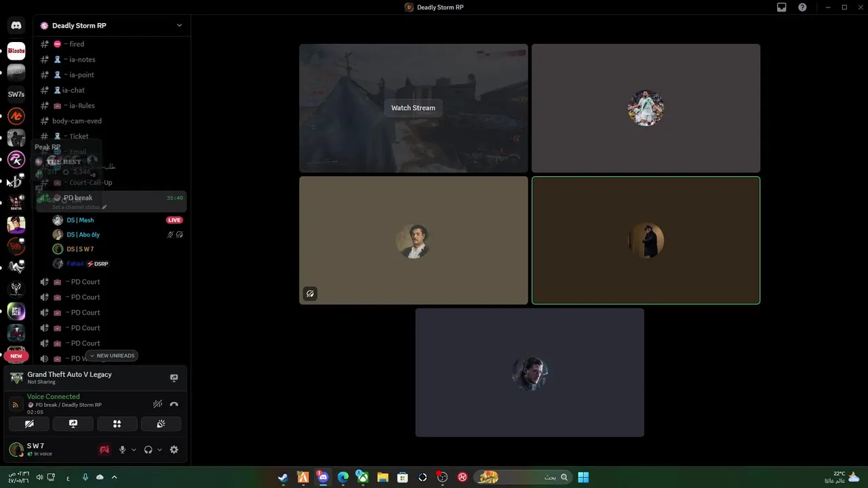Open the taskbar volume icon
868x488 pixels.
coord(39,477)
